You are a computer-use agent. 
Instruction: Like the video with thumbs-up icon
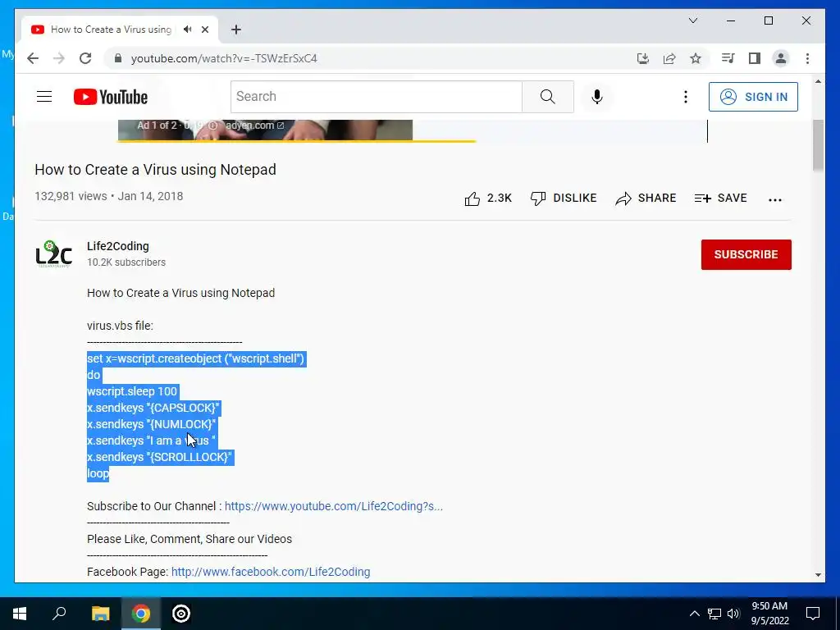[472, 199]
